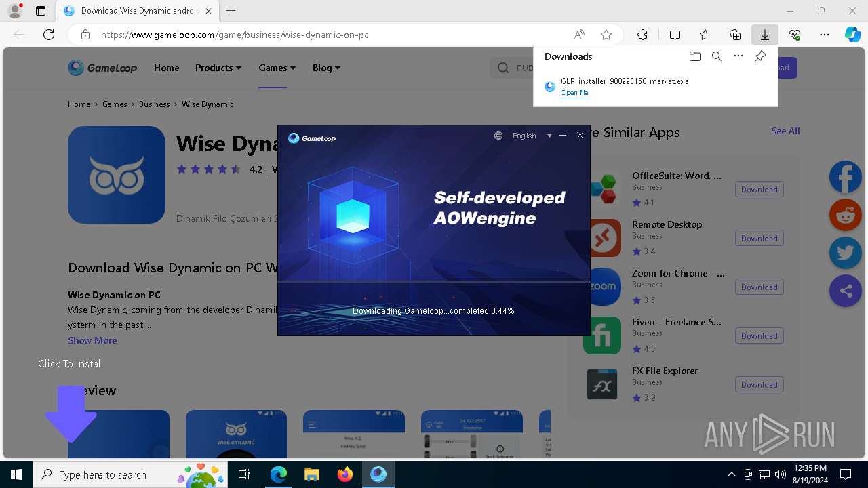Click the Business breadcrumb link
The image size is (868, 488).
click(x=154, y=104)
